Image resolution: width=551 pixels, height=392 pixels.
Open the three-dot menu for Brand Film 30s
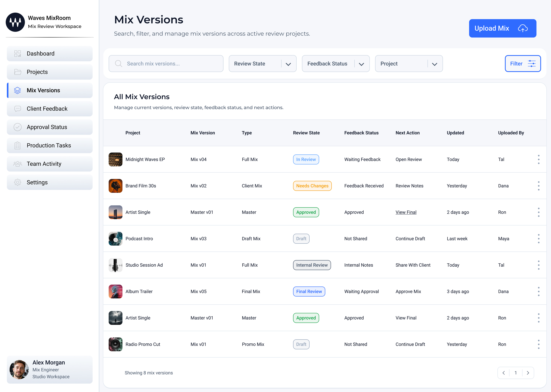538,186
